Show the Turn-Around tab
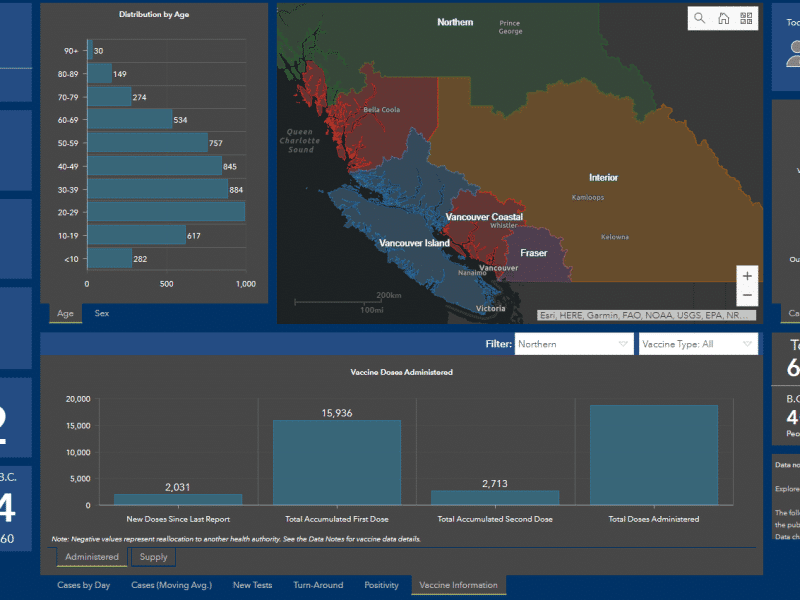Viewport: 800px width, 600px height. point(318,585)
